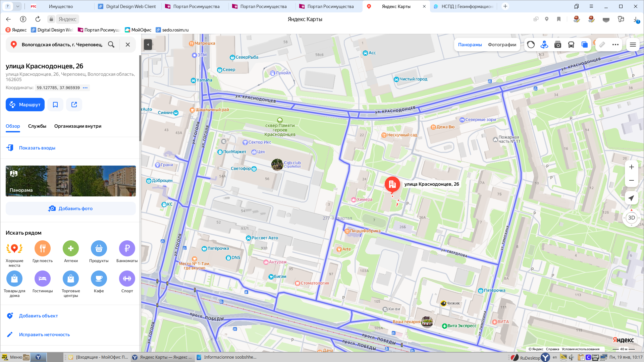Click the Показать входы link
Viewport: 644px width, 362px height.
[x=37, y=148]
